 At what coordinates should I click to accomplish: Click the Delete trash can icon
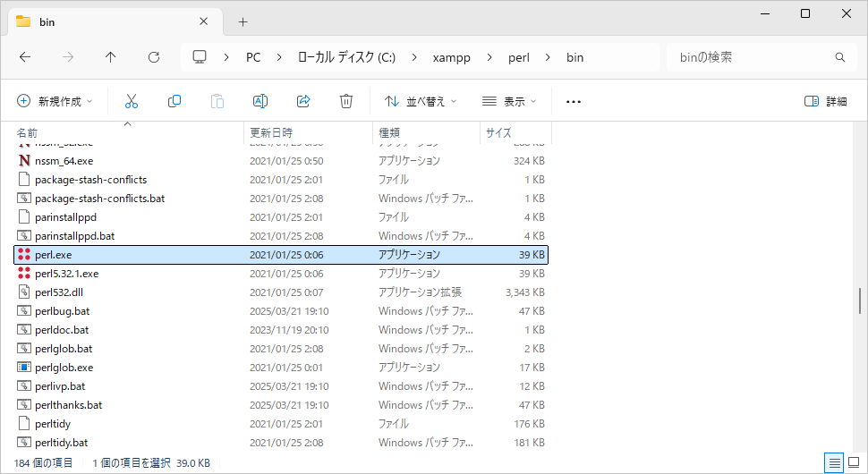point(346,101)
